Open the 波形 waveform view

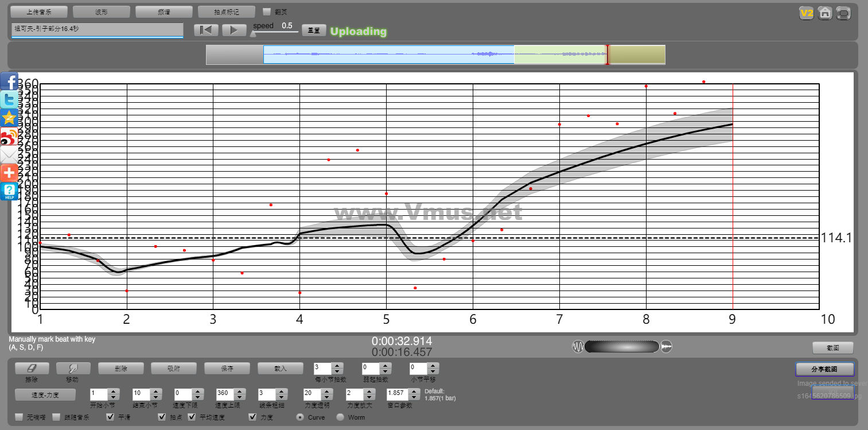click(x=102, y=11)
